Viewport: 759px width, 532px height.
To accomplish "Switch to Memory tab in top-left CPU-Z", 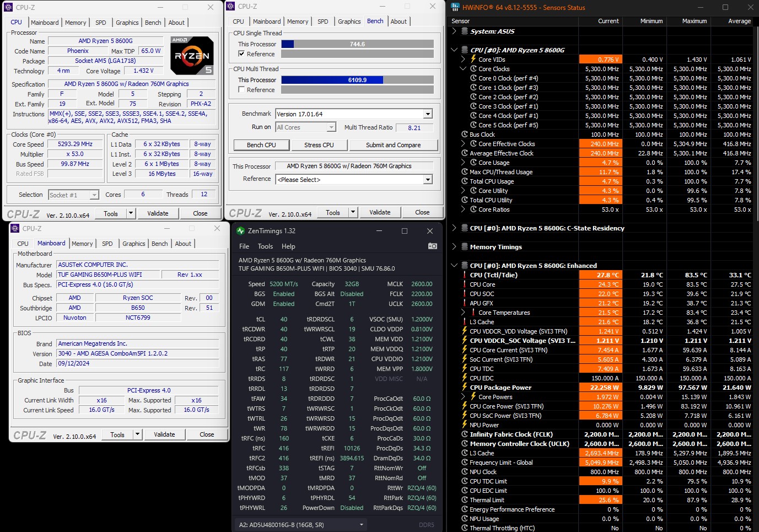I will point(76,23).
